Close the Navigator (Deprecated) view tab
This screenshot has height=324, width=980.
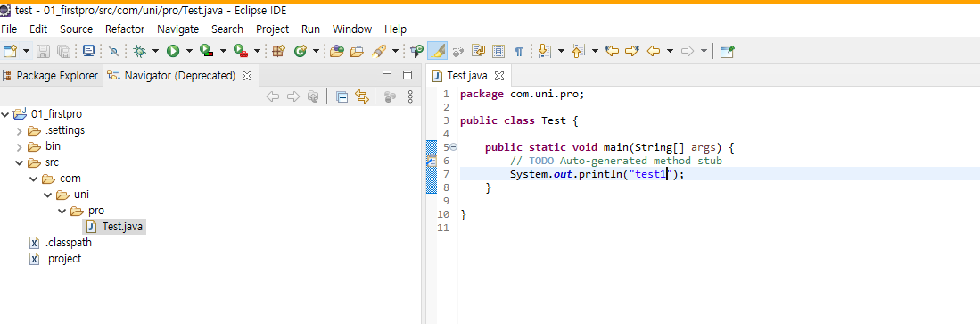(x=247, y=76)
